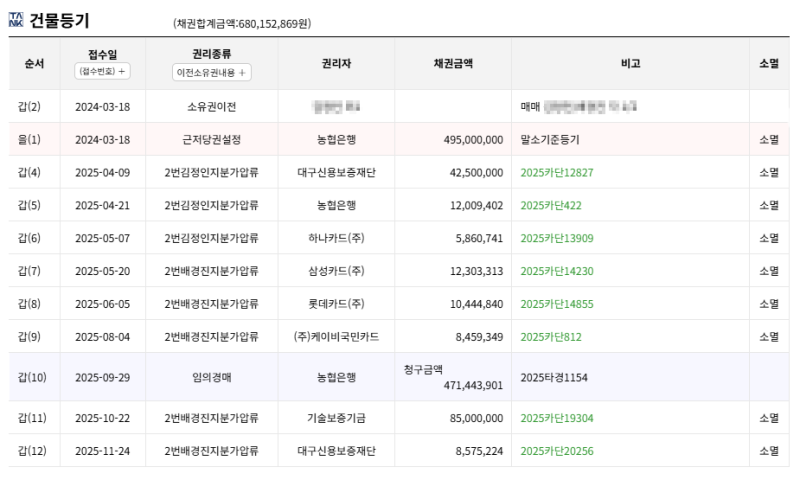
Task: Click 소멸 status in the 을(1) row
Action: 769,140
